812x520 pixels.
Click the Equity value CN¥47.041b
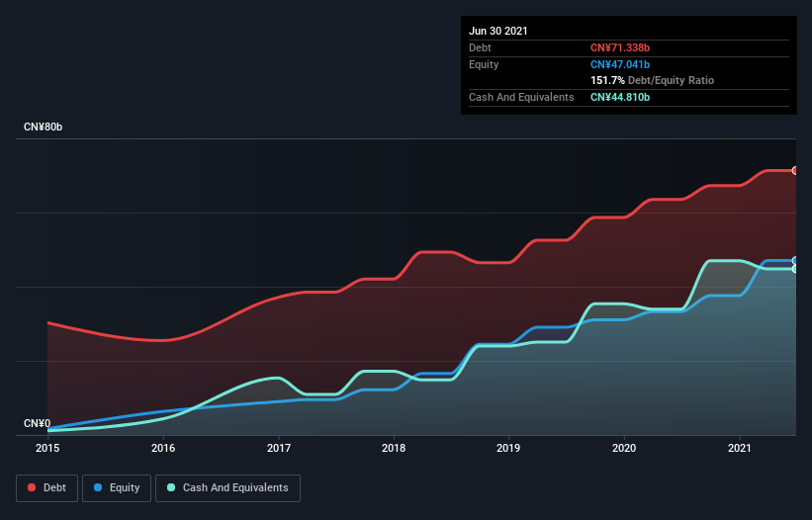click(x=620, y=64)
